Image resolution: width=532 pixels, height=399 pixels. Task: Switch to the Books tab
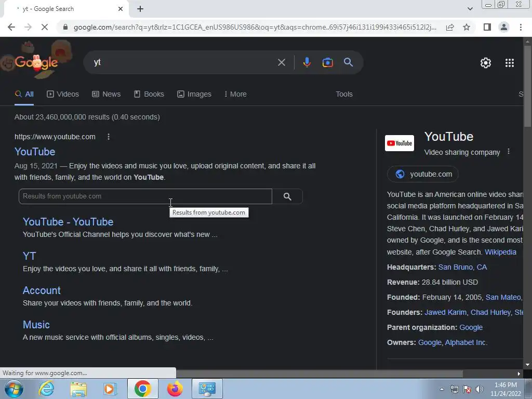[x=149, y=94]
